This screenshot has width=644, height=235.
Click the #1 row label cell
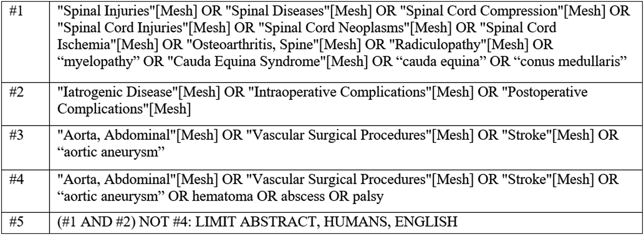[26, 42]
